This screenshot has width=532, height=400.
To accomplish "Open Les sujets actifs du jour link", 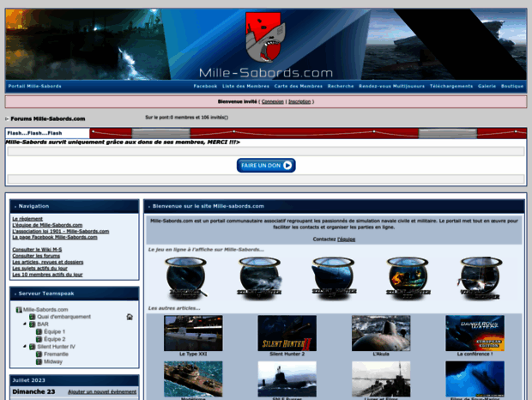I will (39, 268).
